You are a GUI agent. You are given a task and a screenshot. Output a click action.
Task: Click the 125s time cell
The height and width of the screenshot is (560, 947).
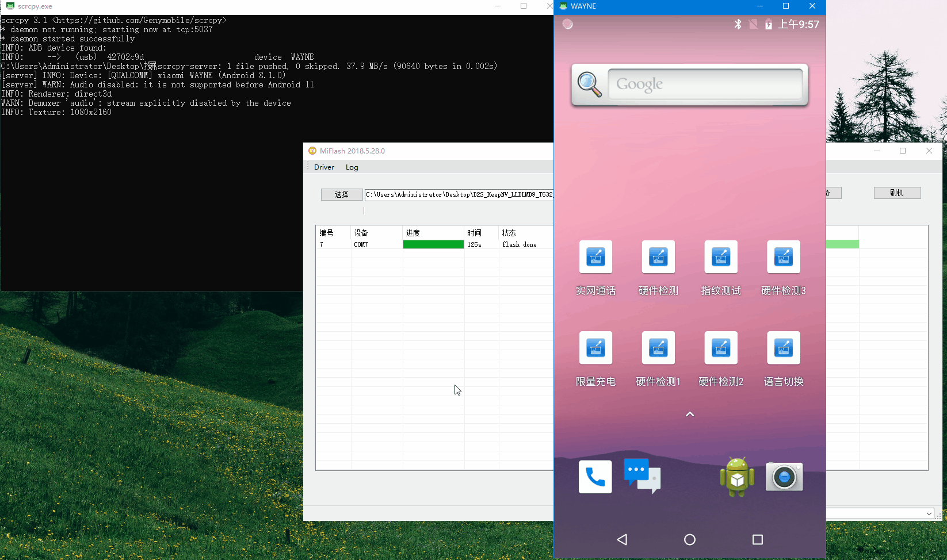(x=482, y=244)
